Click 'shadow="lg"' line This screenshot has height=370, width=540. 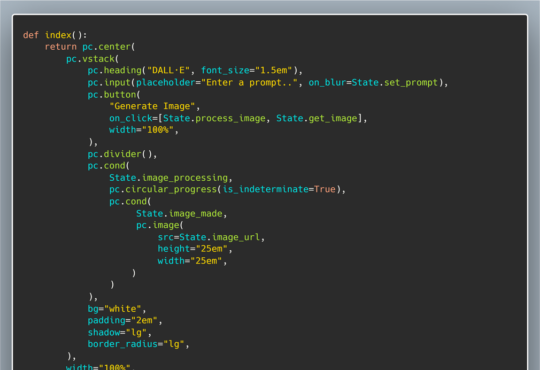coord(120,333)
